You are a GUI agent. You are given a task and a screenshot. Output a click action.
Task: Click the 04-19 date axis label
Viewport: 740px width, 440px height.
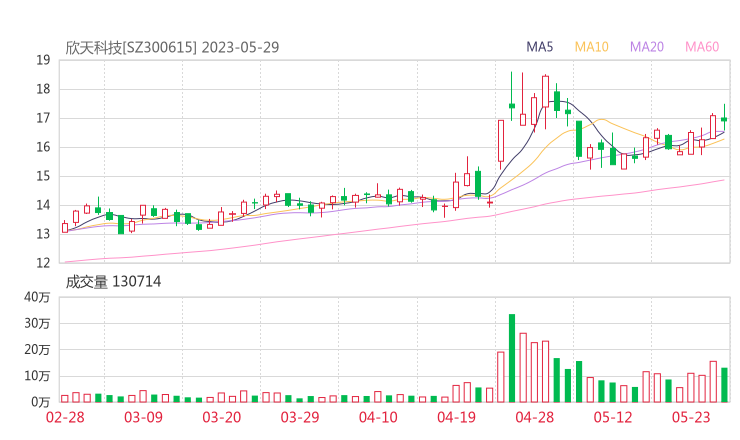pos(456,417)
